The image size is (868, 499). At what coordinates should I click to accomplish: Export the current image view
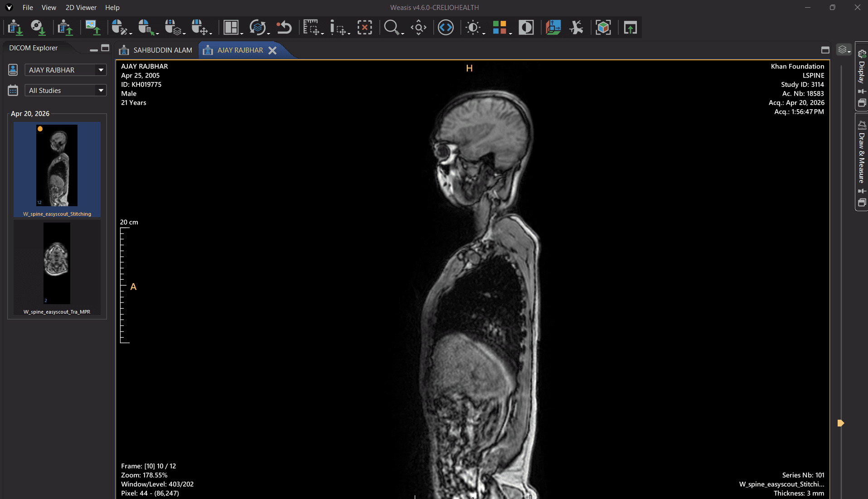(x=93, y=28)
